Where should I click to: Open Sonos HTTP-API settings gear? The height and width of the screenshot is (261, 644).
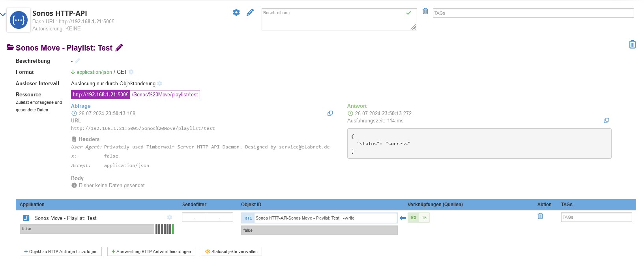[236, 12]
